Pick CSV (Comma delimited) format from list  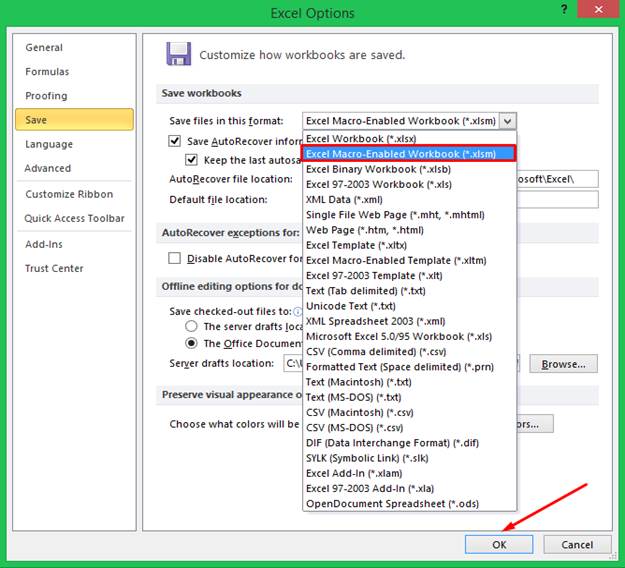375,352
